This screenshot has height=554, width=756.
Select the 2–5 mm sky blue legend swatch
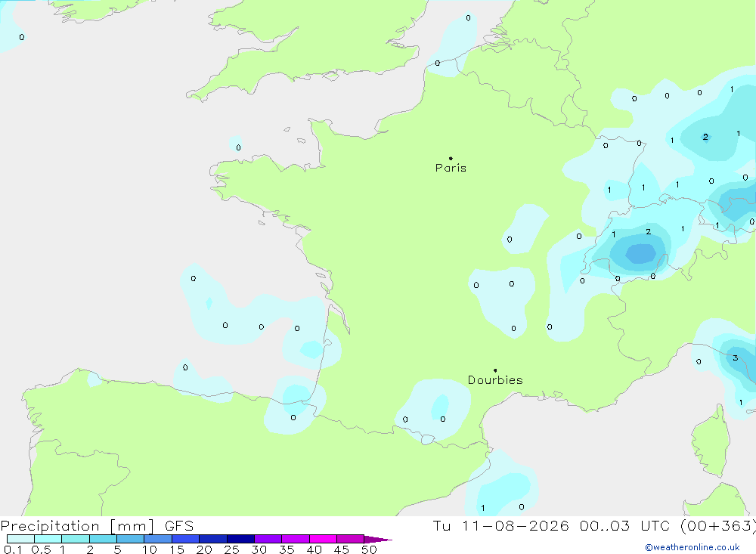(103, 539)
